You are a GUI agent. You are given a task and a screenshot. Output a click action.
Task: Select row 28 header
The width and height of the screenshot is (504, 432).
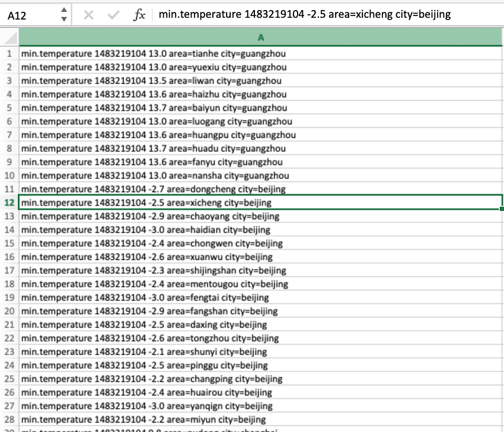[9, 420]
